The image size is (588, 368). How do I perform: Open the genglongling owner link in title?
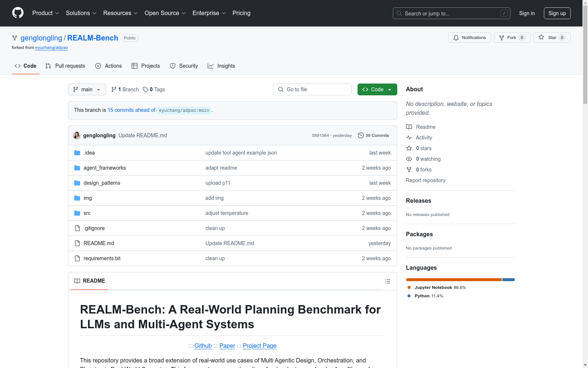click(x=42, y=38)
